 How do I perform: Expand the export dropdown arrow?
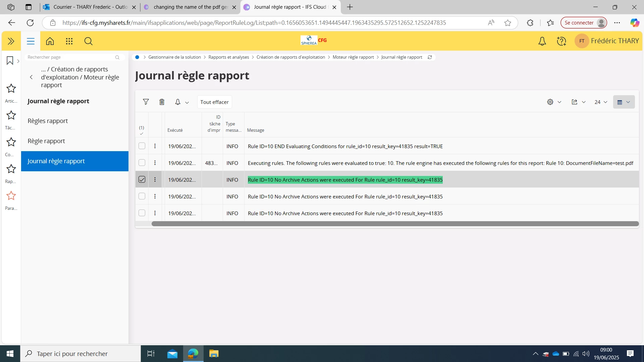[x=584, y=102]
